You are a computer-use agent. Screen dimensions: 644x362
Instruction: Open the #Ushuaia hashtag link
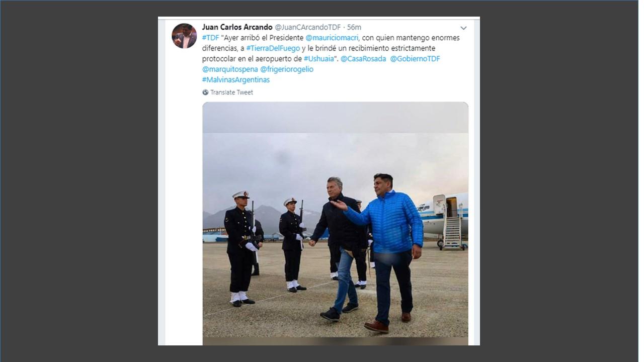tap(319, 59)
